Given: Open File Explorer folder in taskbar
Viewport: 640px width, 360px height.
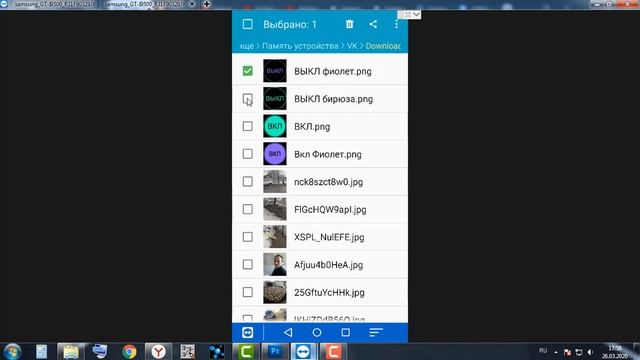Looking at the screenshot, I should tap(71, 351).
